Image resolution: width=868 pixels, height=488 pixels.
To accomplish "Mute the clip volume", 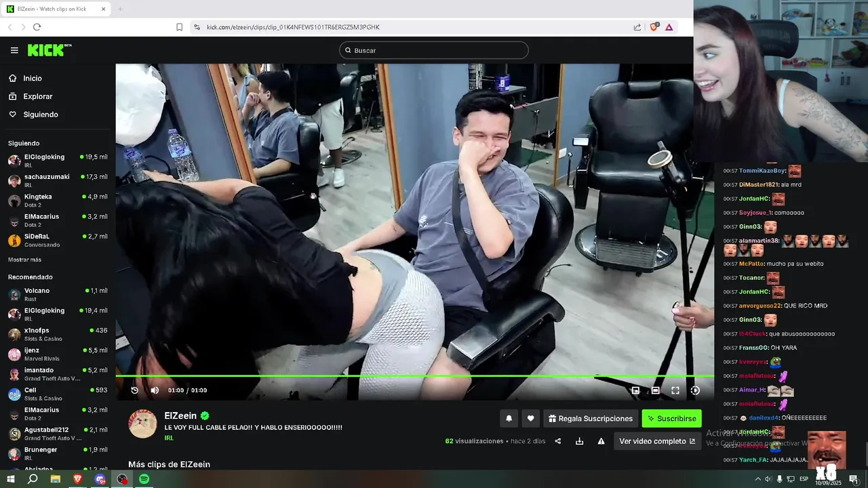I will [155, 390].
